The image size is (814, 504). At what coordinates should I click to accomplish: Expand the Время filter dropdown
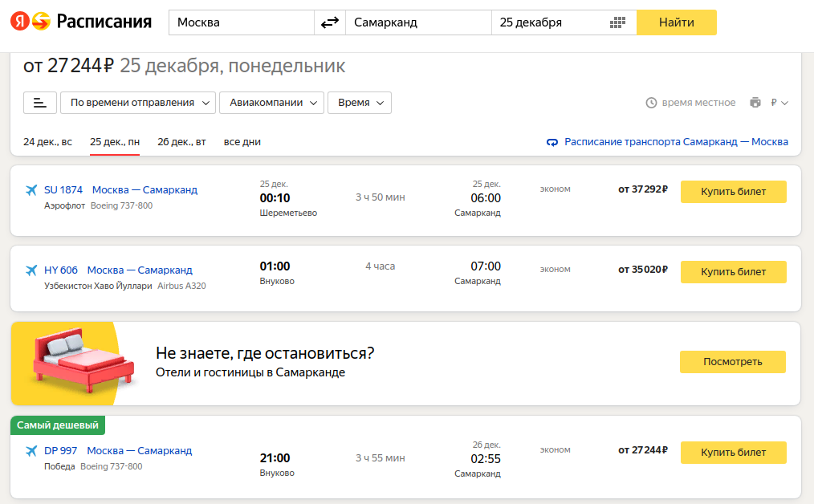tap(359, 103)
